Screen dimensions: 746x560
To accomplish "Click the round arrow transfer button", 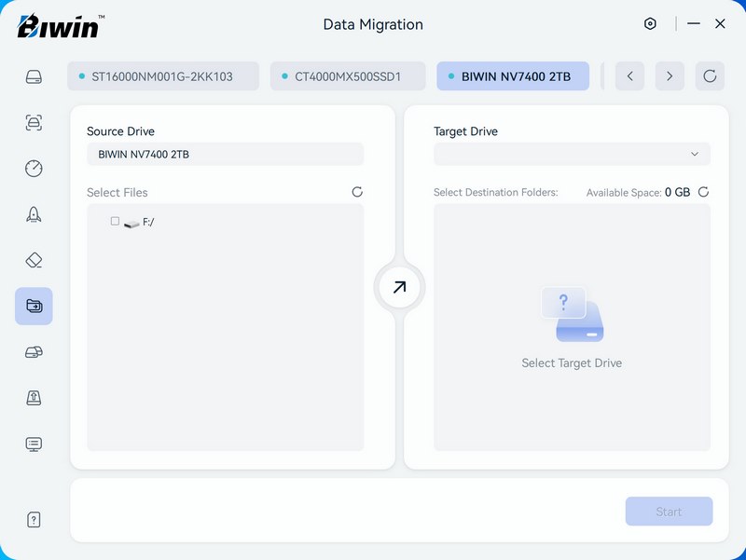I will (399, 288).
